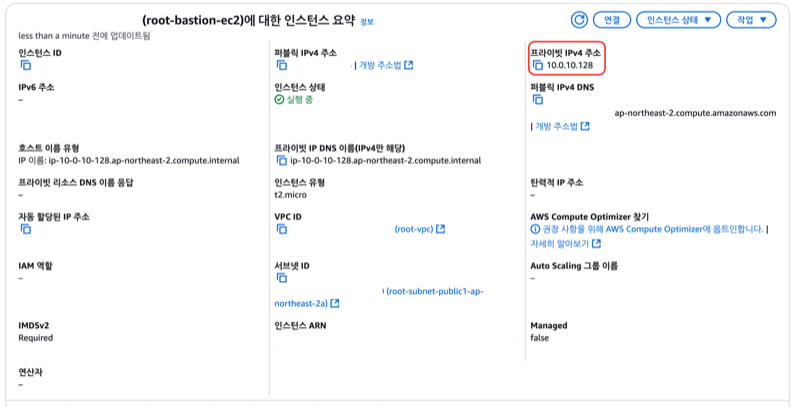Copy the VPC ID
The height and width of the screenshot is (407, 800).
(282, 229)
